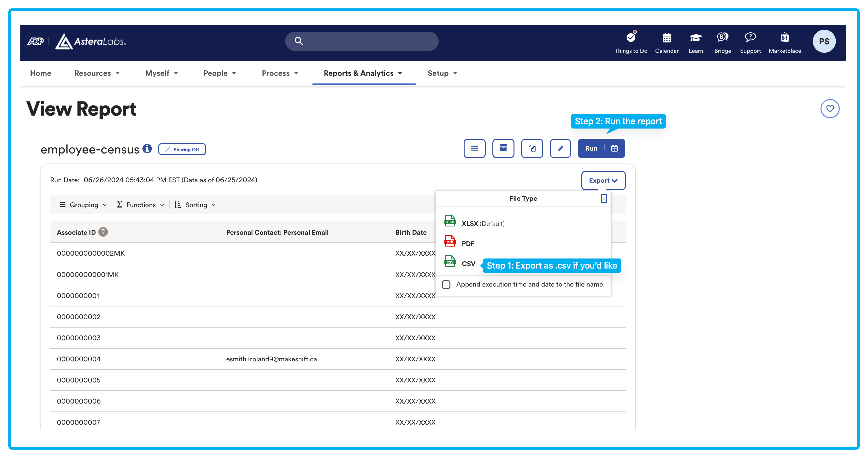The width and height of the screenshot is (868, 458).
Task: Check Append execution time and date checkbox
Action: tap(446, 285)
